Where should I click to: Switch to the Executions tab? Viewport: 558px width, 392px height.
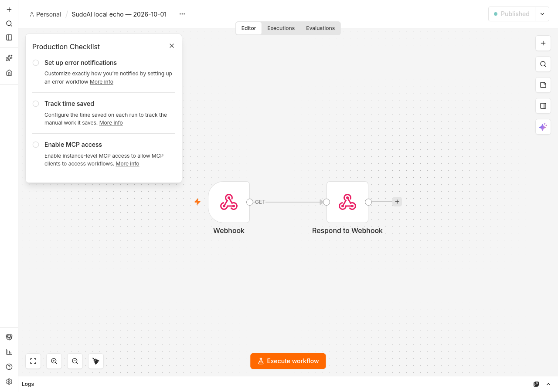(x=281, y=28)
